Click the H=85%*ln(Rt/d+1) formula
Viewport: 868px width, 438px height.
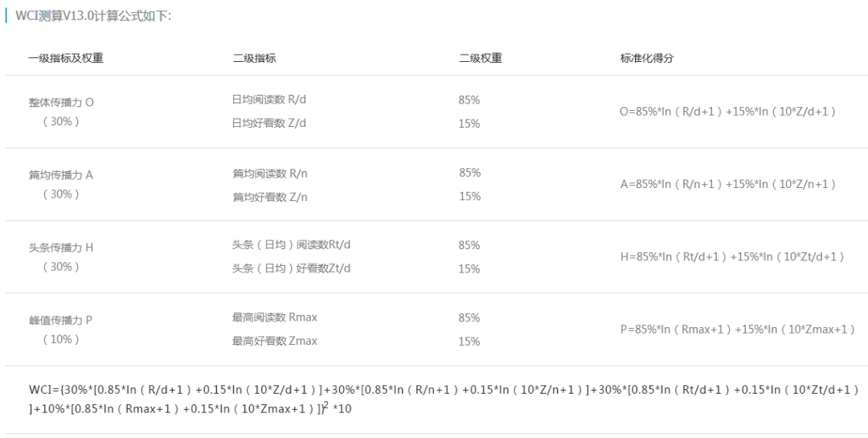click(x=732, y=256)
